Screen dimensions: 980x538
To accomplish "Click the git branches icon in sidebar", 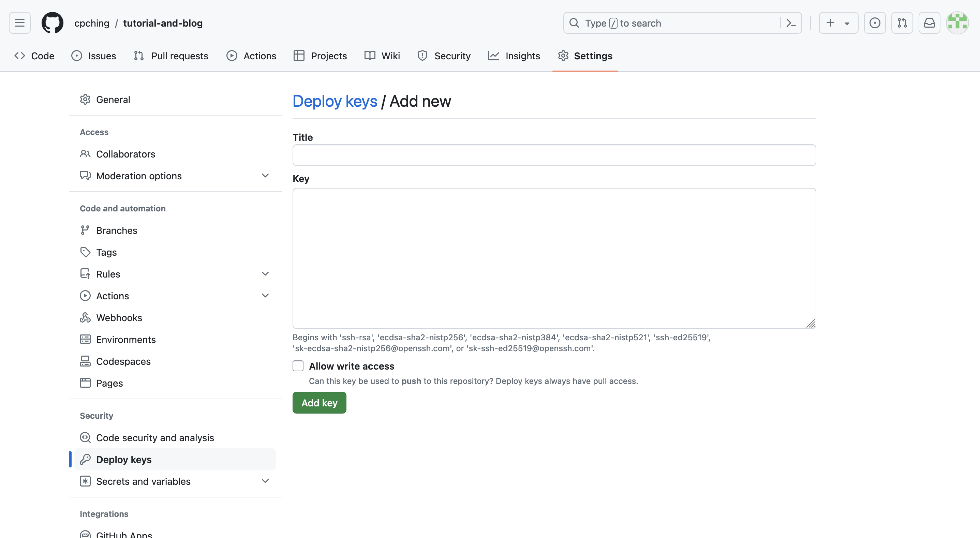I will [85, 230].
